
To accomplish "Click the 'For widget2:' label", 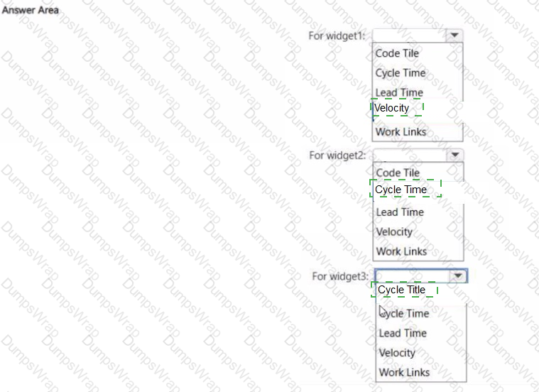I will 337,156.
